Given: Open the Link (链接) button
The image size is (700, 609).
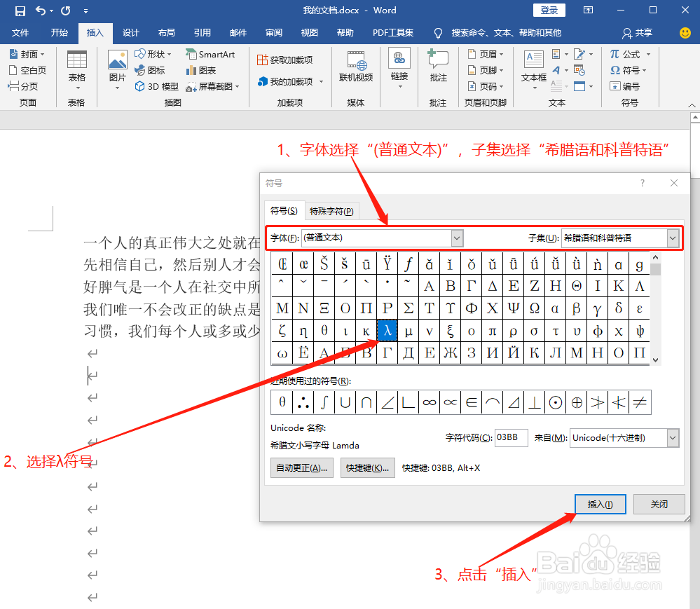Looking at the screenshot, I should pyautogui.click(x=399, y=67).
